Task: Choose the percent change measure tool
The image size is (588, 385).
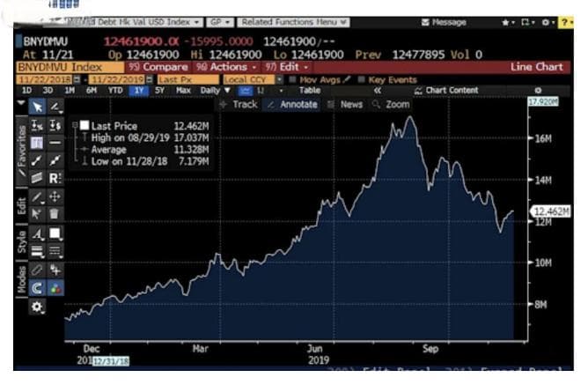Action: (x=37, y=125)
